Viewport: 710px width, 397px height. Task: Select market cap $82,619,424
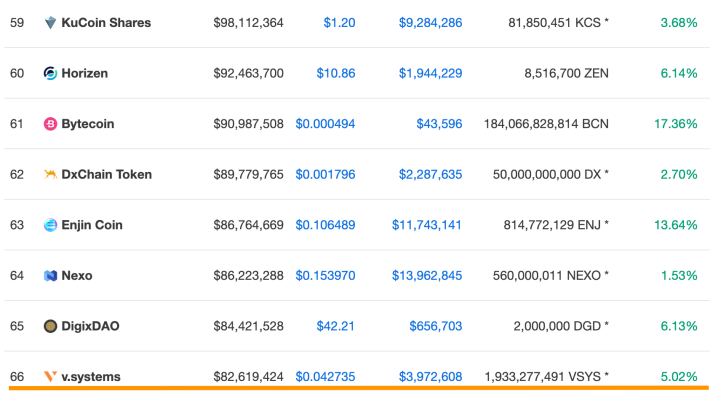pyautogui.click(x=249, y=377)
